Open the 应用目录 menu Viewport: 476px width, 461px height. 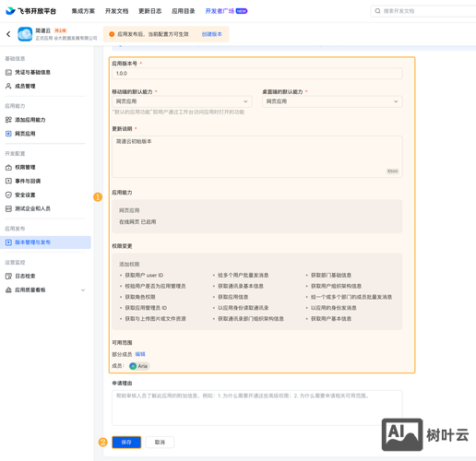click(x=184, y=11)
